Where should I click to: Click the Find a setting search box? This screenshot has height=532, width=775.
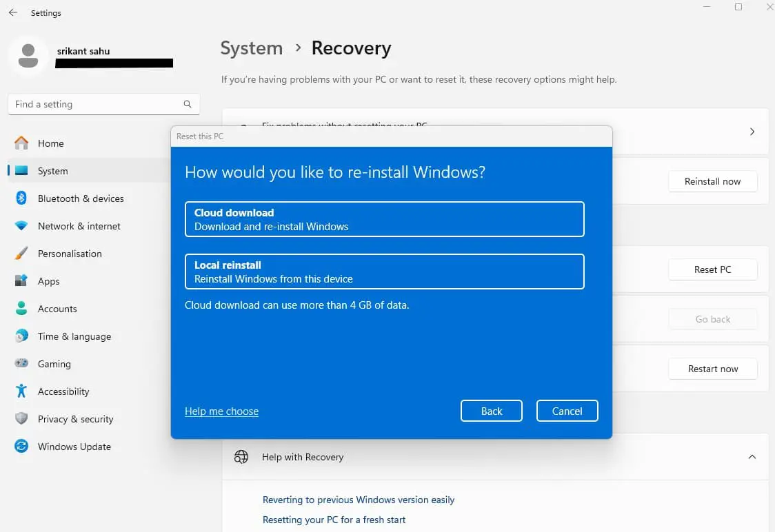pyautogui.click(x=104, y=104)
